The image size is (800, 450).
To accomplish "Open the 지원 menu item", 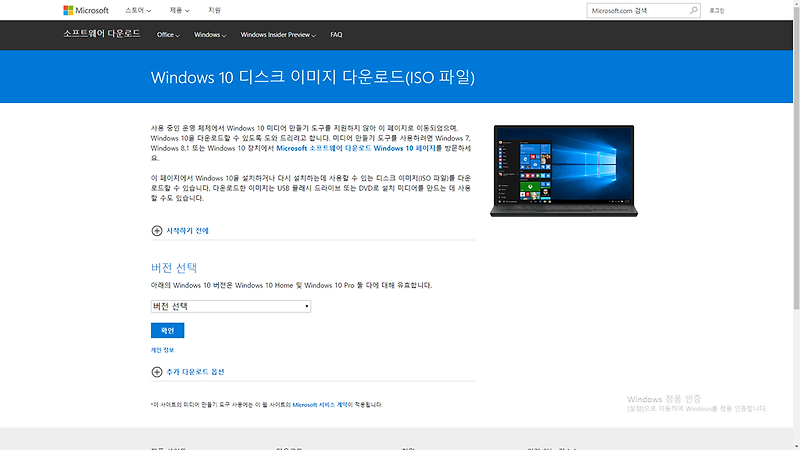I will pos(214,10).
